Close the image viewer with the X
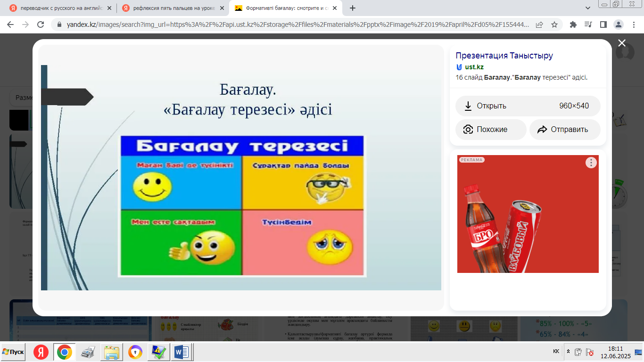 click(622, 43)
